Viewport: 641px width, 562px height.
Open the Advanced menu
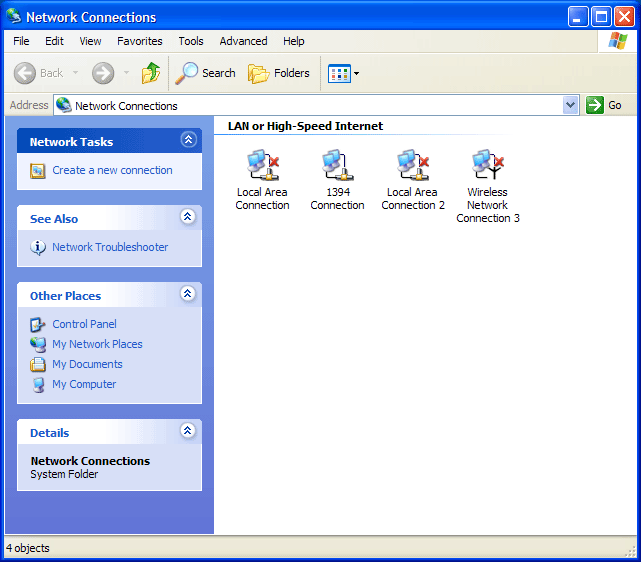(x=243, y=41)
